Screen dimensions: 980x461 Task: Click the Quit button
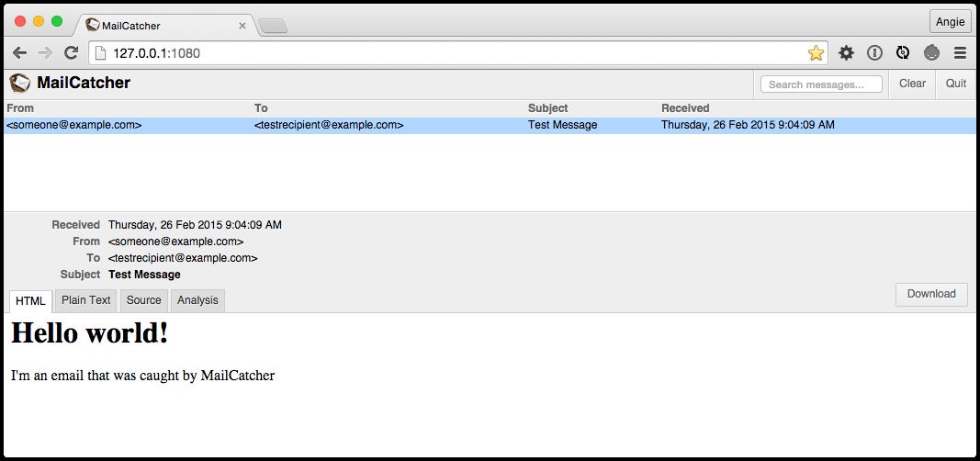pyautogui.click(x=956, y=84)
